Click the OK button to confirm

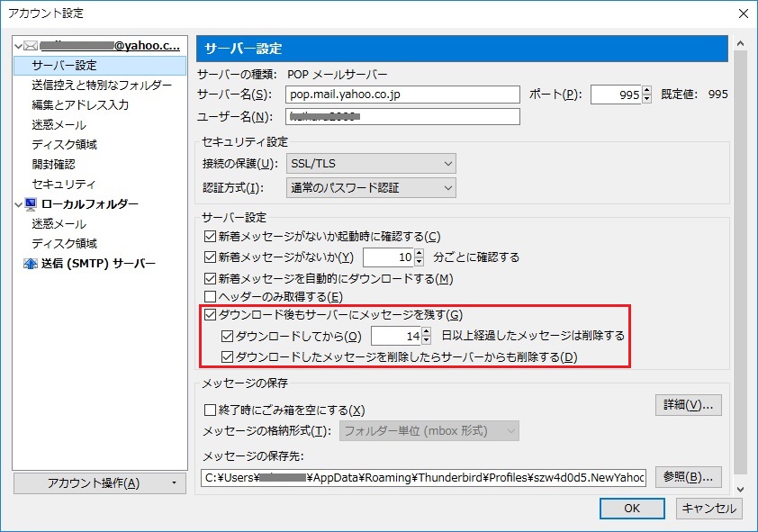[x=632, y=509]
